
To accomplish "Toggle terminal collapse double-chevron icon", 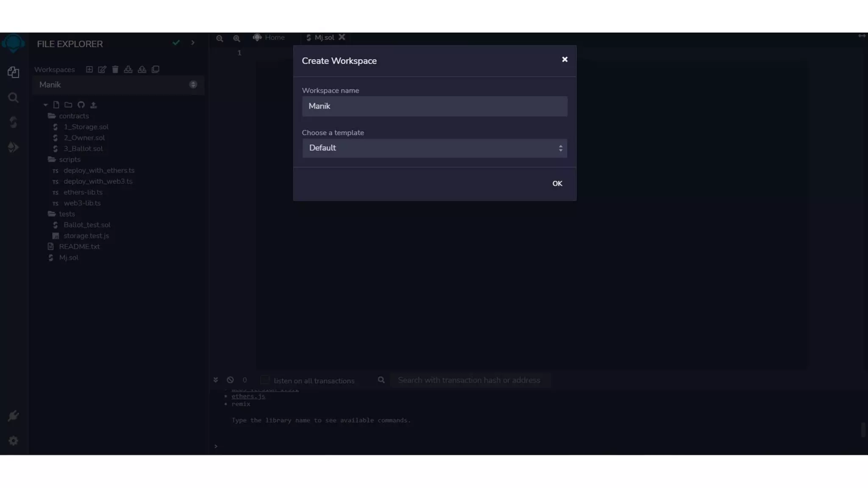I will pyautogui.click(x=216, y=380).
